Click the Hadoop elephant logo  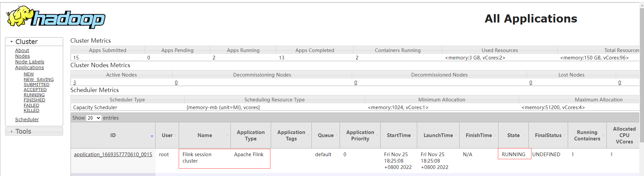pos(56,17)
